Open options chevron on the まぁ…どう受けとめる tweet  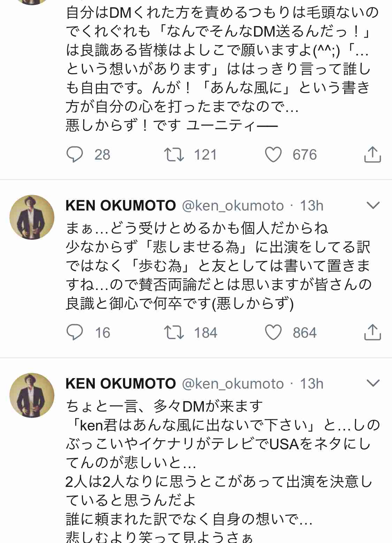(x=373, y=205)
